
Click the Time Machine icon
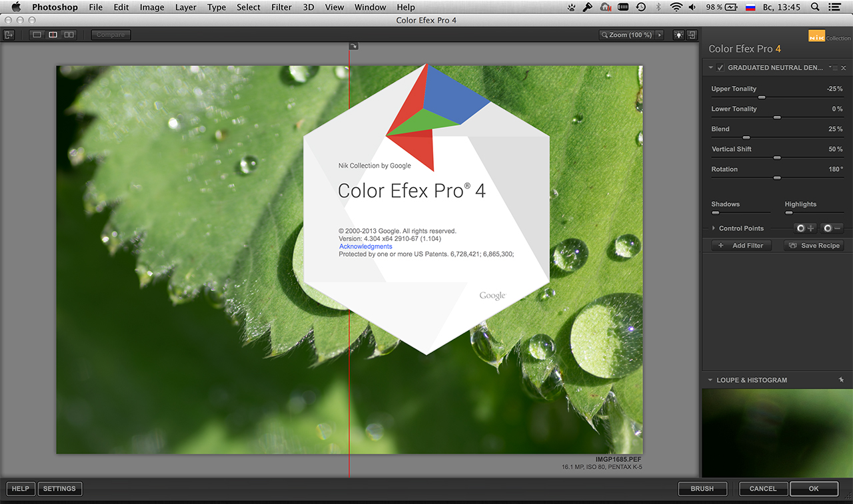point(640,7)
